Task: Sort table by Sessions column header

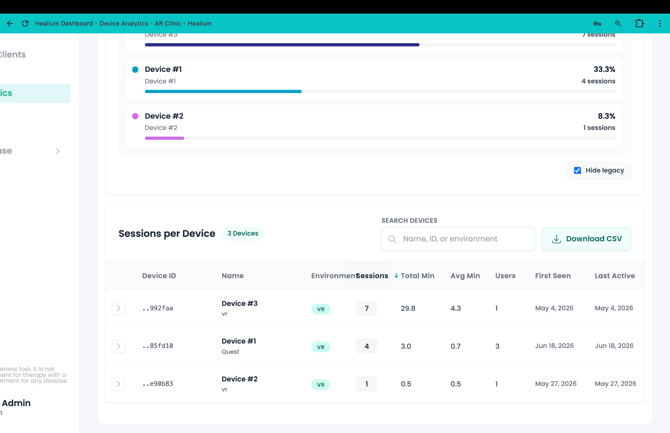Action: point(372,276)
